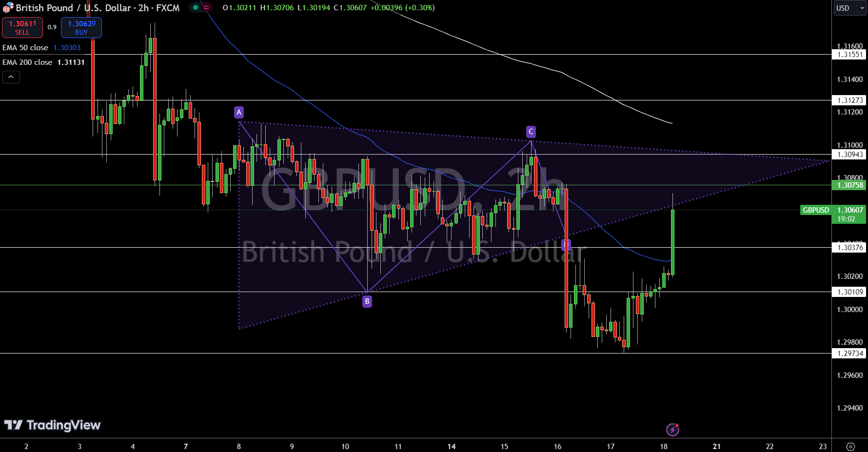868x452 pixels.
Task: Click the 1.29734 horizontal line price label
Action: click(849, 354)
